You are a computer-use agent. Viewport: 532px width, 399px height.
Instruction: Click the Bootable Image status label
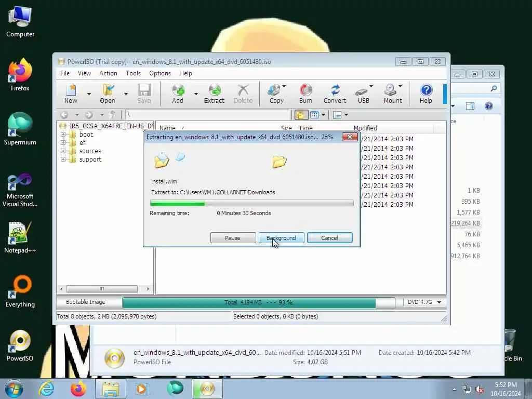tap(86, 302)
